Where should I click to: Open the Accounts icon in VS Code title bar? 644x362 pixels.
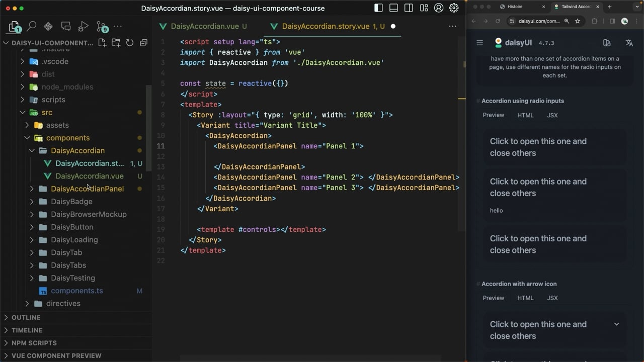point(439,8)
